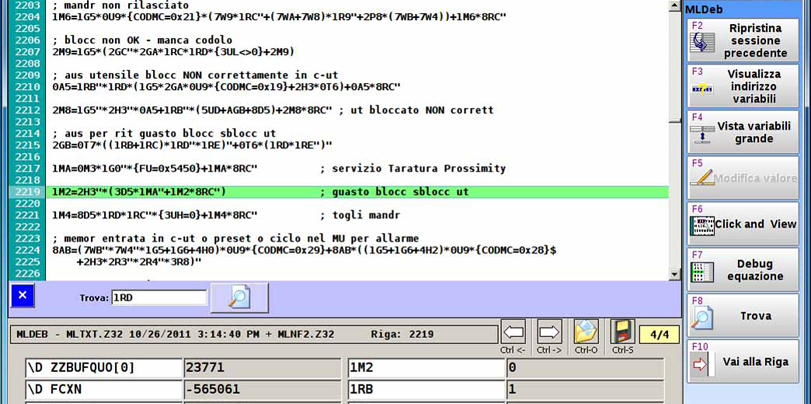Click the Trova search text field
This screenshot has height=404, width=811.
[x=159, y=297]
